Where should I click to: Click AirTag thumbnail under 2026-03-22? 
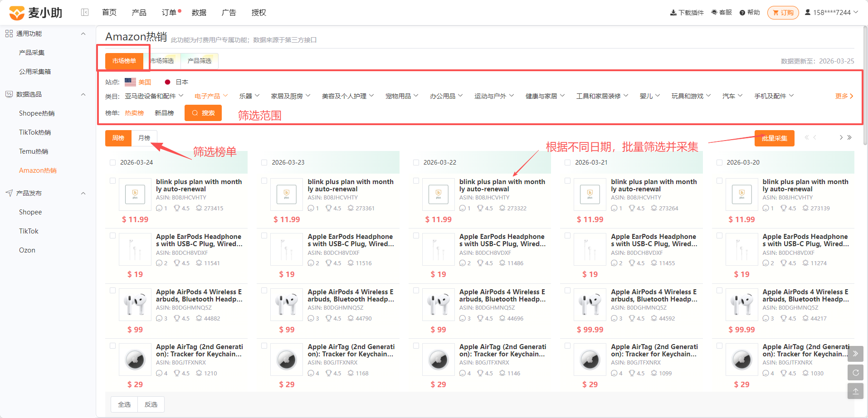(x=439, y=360)
